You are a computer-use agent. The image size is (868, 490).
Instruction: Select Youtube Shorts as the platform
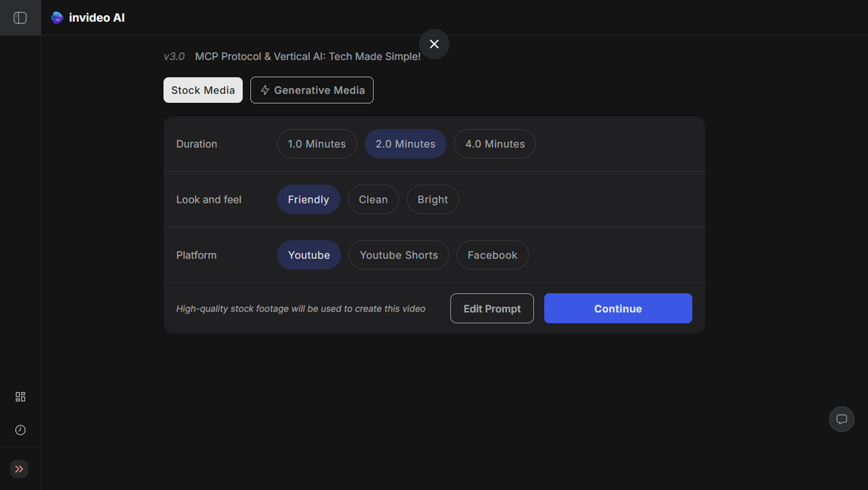coord(399,255)
